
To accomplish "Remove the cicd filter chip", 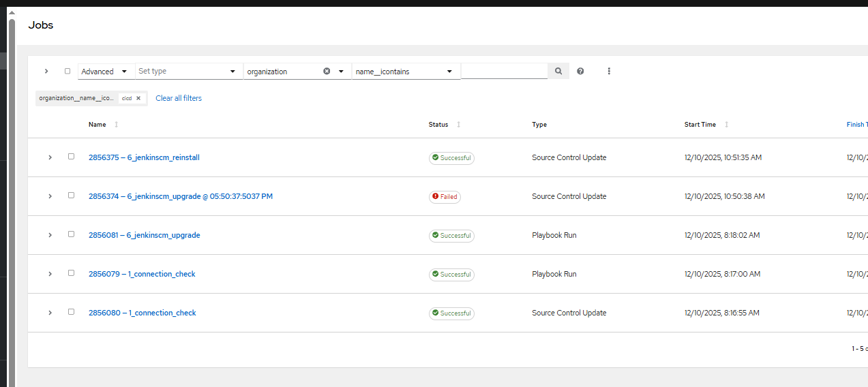I will (138, 98).
